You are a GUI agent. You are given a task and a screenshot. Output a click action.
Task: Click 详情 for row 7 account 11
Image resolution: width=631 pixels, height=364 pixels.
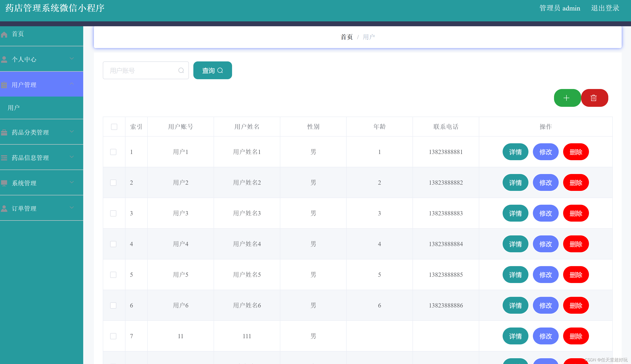pyautogui.click(x=515, y=336)
